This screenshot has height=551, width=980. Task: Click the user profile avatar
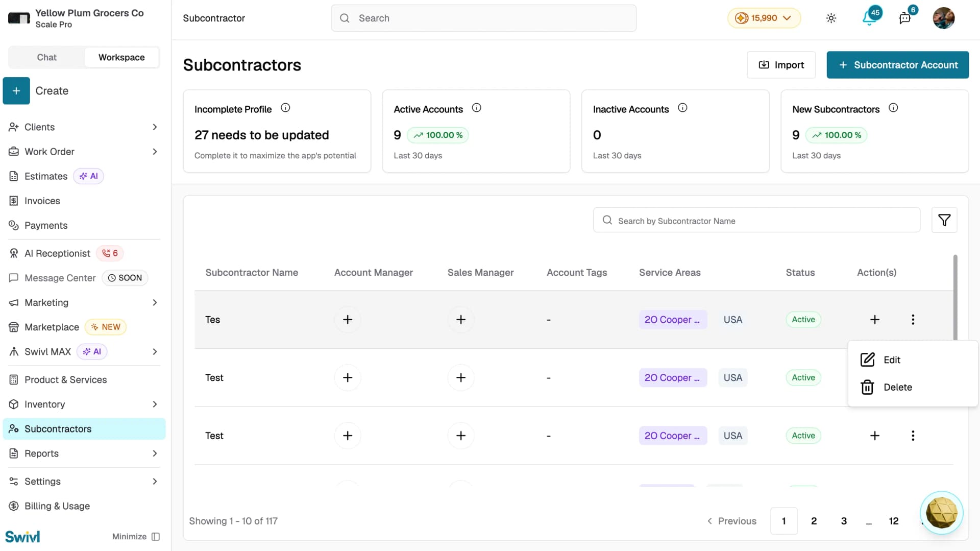click(x=943, y=18)
